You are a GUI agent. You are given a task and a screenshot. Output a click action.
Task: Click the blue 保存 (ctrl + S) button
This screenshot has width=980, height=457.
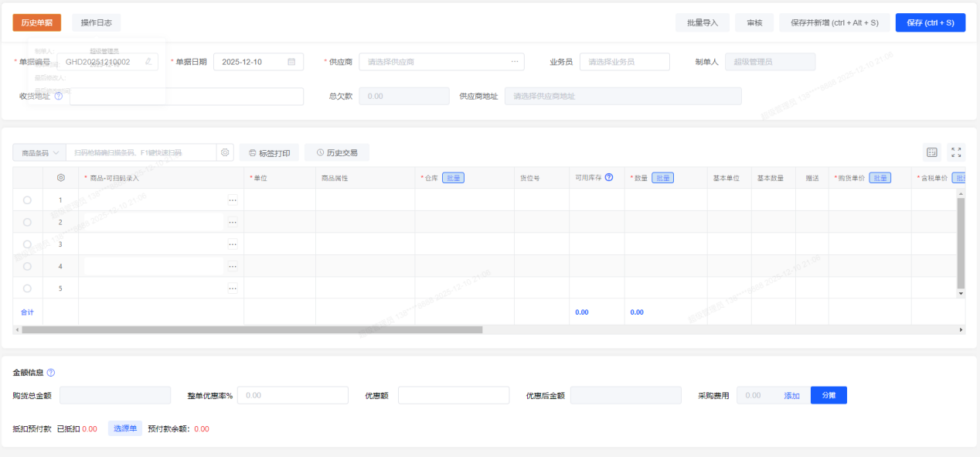[930, 22]
